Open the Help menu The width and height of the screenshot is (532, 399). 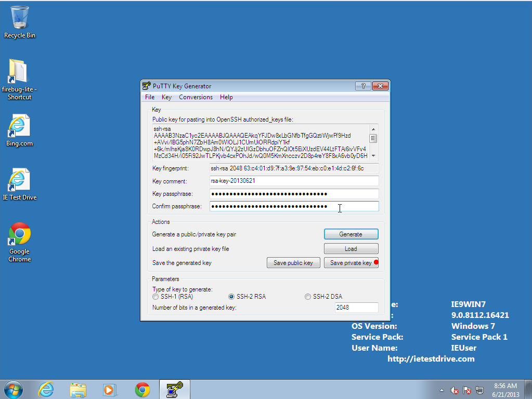226,97
